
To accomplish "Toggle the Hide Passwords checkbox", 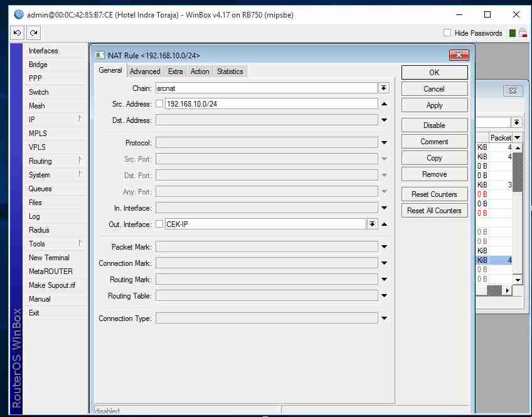I will pyautogui.click(x=447, y=33).
